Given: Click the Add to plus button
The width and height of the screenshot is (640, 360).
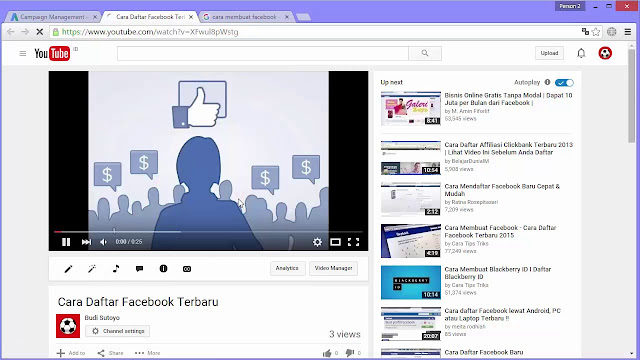Looking at the screenshot, I should point(71,353).
